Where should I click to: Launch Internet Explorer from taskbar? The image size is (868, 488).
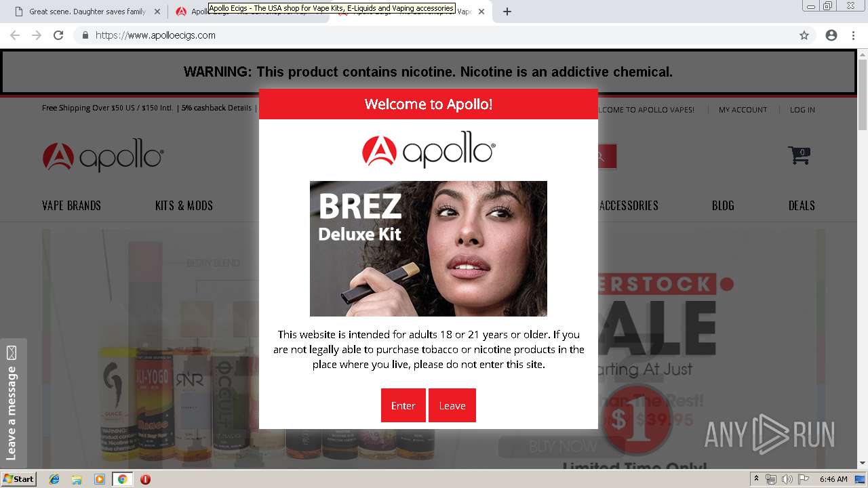point(54,479)
